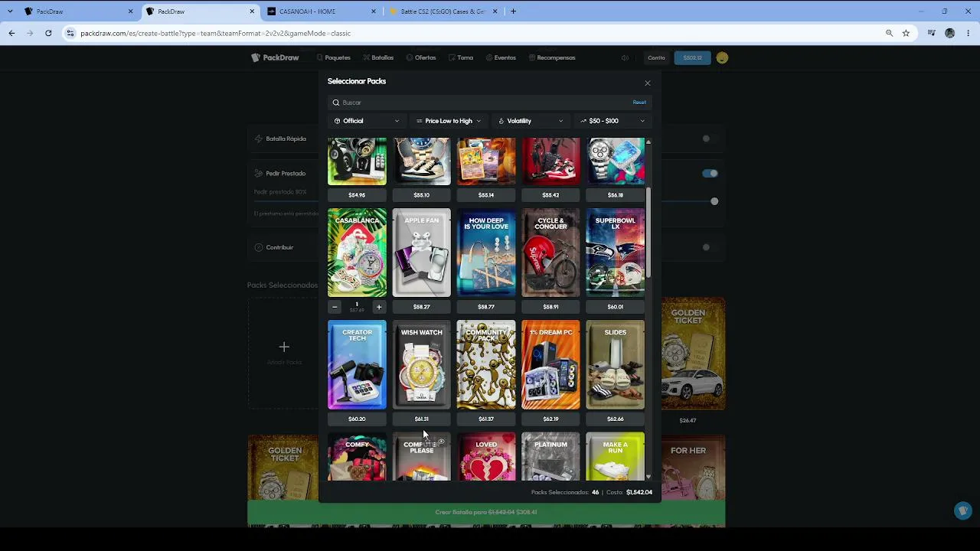Reset the pack filters
Screen dimensions: 980x551
[639, 103]
